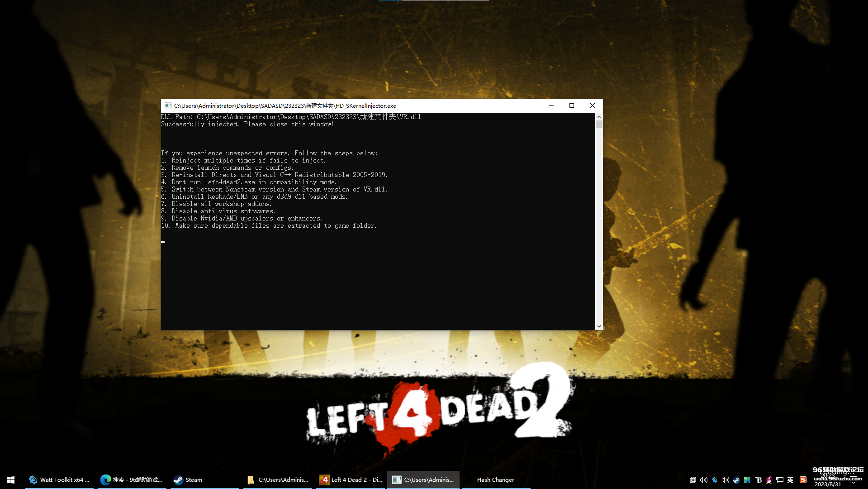This screenshot has width=868, height=489.
Task: Click 'Disable anti virus softwares' line
Action: 218,211
